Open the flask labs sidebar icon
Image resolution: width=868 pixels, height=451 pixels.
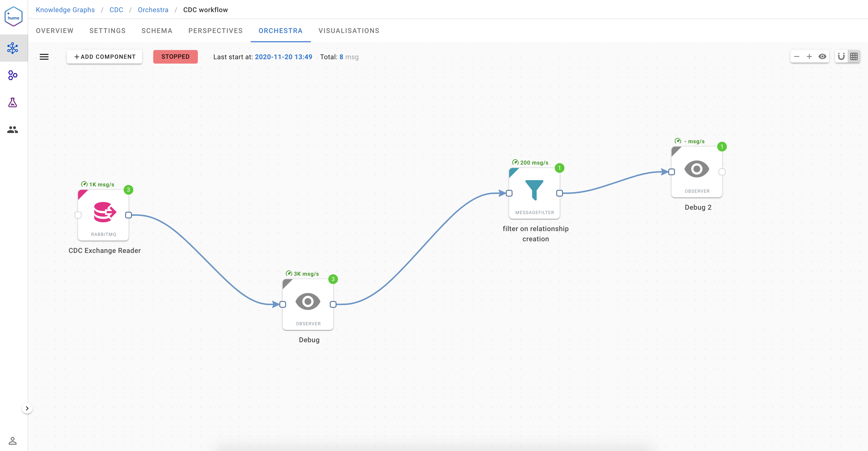[x=13, y=102]
